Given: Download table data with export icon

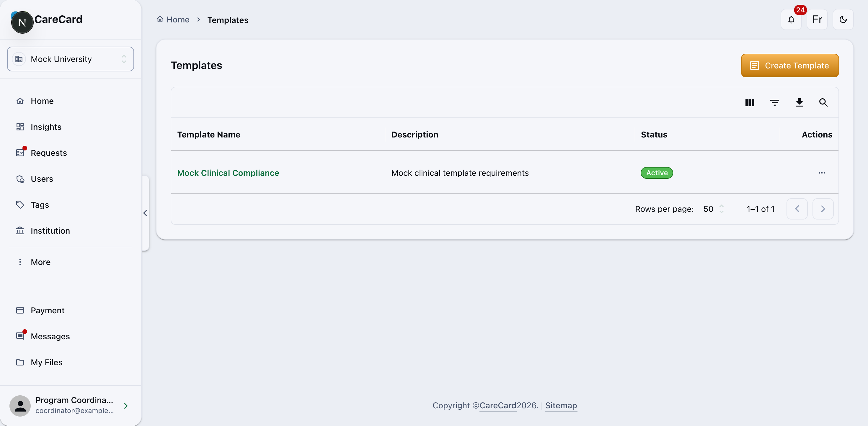Looking at the screenshot, I should pyautogui.click(x=799, y=102).
